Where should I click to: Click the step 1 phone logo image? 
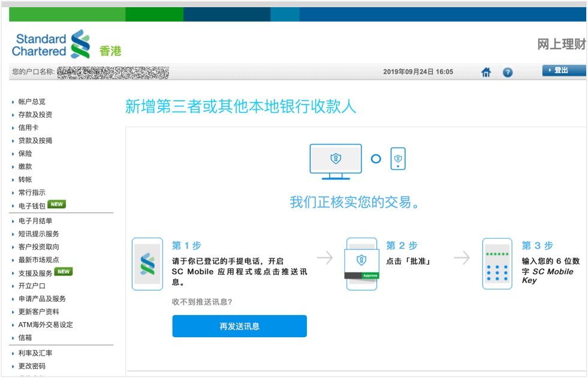[147, 264]
